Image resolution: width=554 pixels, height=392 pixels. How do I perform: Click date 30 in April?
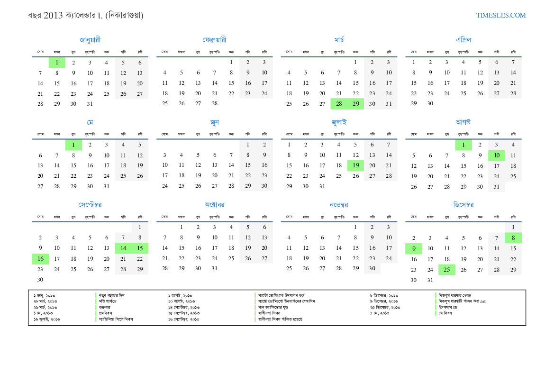click(x=430, y=103)
